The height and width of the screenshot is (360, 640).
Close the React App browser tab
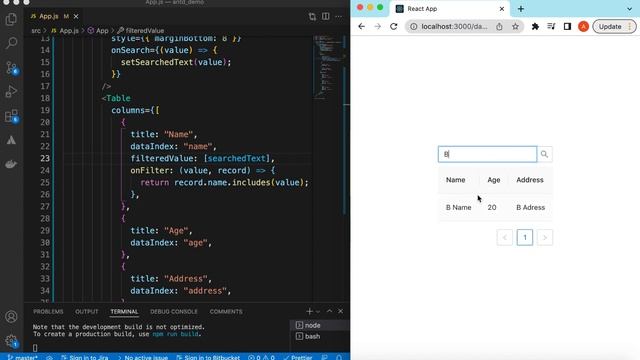[502, 9]
